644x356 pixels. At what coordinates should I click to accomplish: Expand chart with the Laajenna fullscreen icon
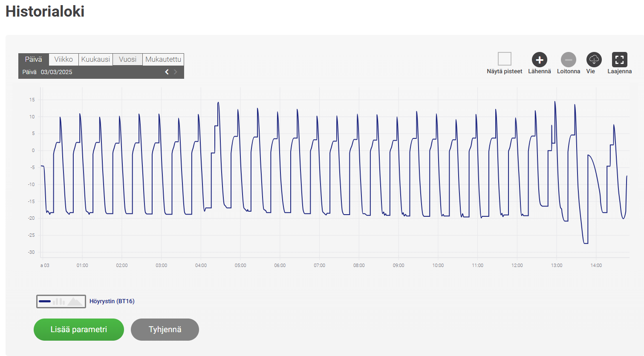click(619, 60)
